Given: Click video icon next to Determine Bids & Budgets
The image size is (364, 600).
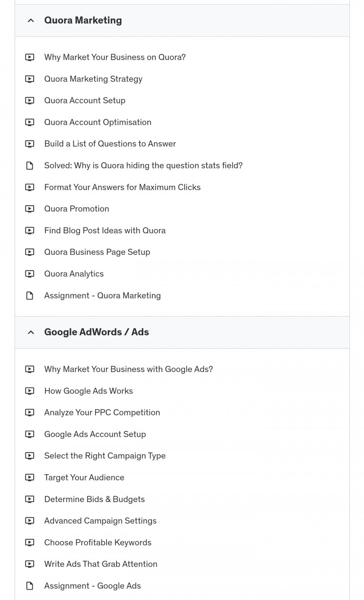Looking at the screenshot, I should point(30,499).
